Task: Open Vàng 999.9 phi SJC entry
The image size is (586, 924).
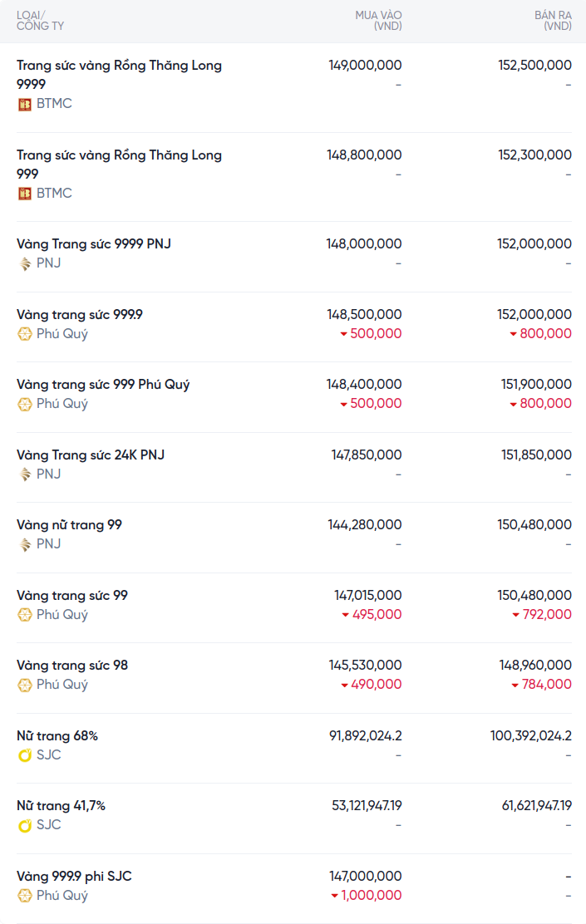Action: coord(74,877)
